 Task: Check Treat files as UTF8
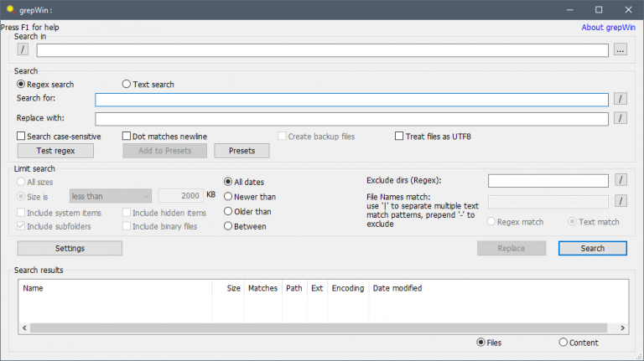[400, 137]
